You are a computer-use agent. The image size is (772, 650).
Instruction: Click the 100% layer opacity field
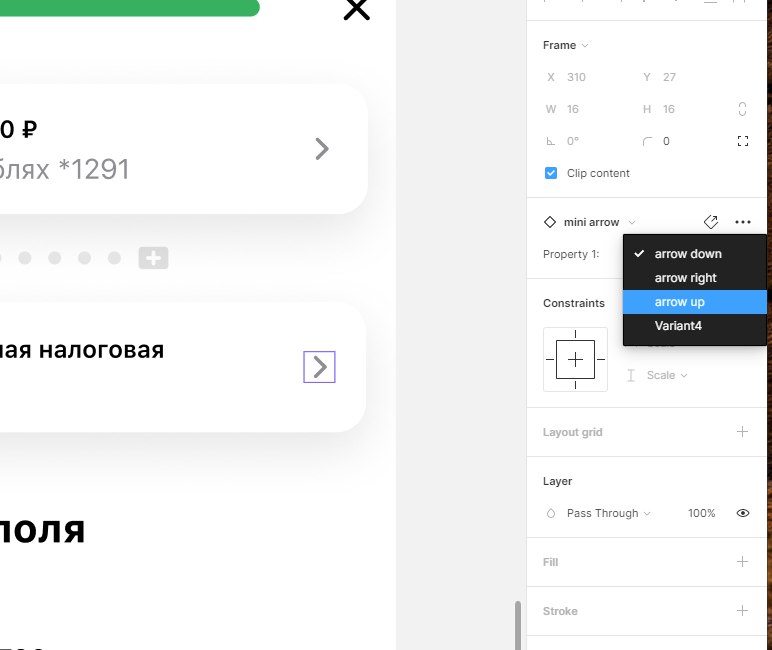(x=701, y=513)
